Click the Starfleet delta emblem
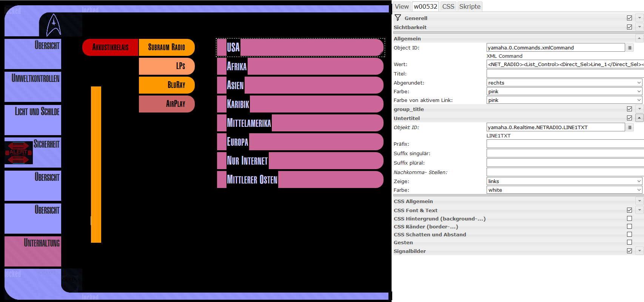 tap(54, 25)
